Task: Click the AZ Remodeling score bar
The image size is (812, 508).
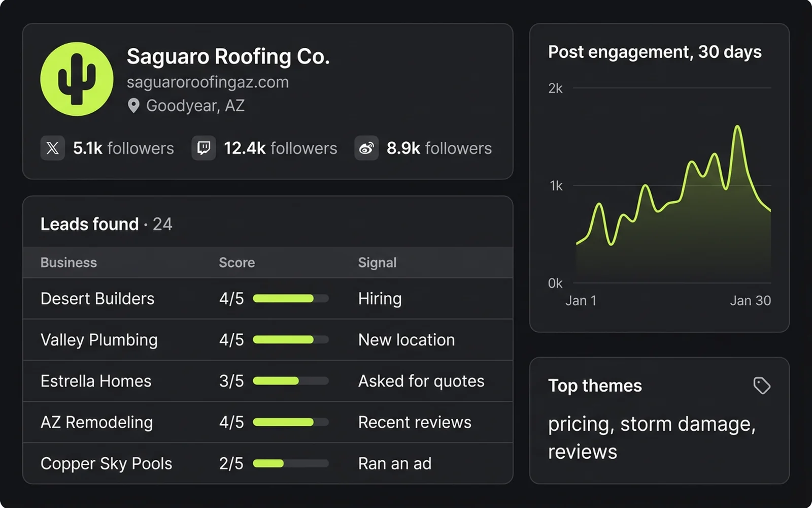Action: pos(291,422)
